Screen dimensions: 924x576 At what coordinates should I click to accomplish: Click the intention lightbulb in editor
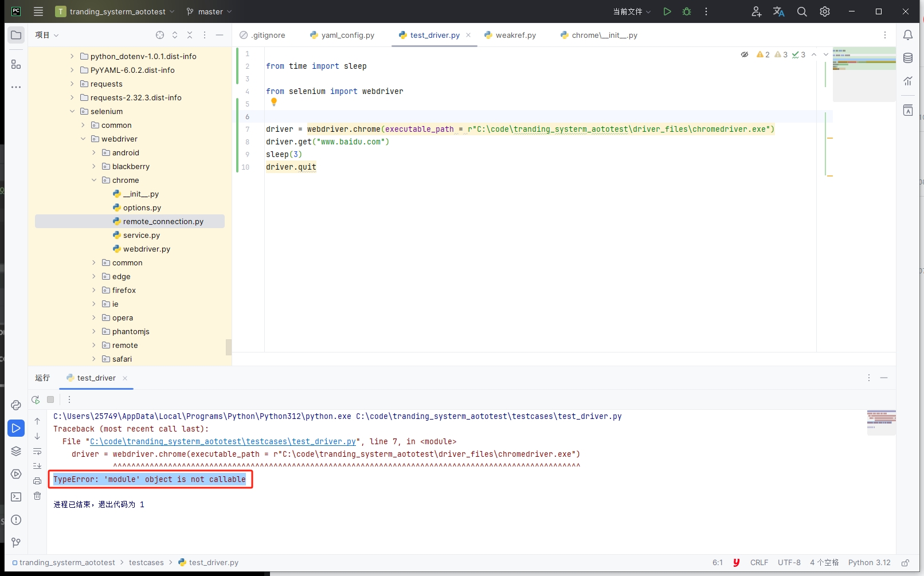[x=274, y=101]
